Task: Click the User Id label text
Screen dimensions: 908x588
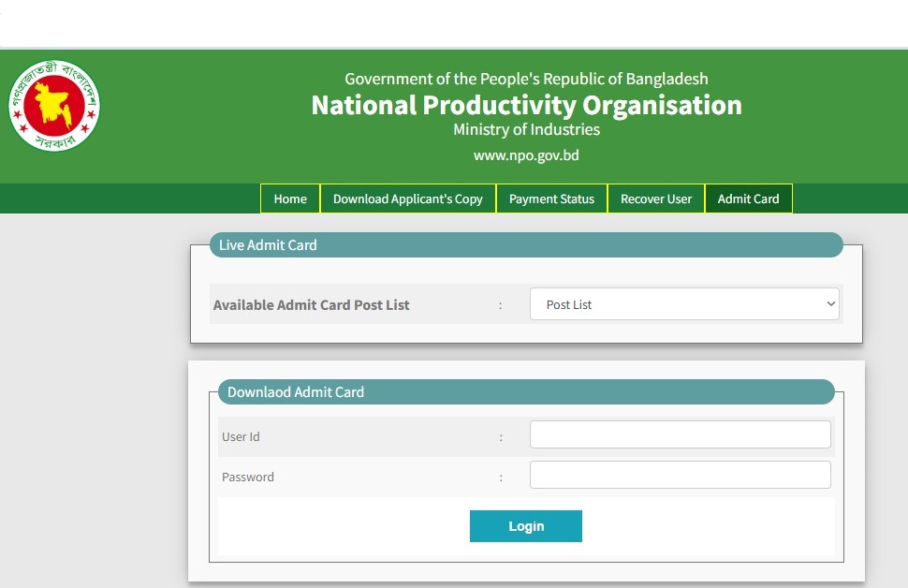Action: 241,437
